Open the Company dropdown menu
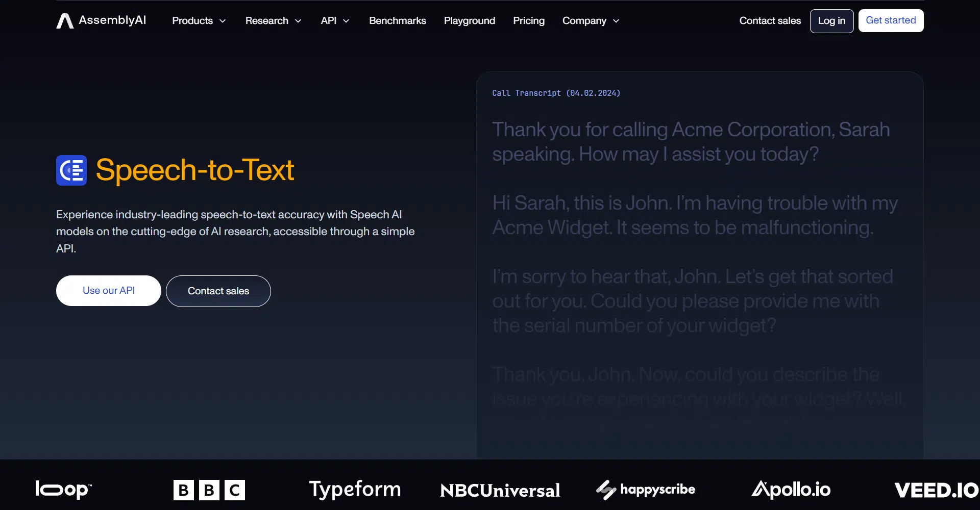The height and width of the screenshot is (510, 980). pos(591,21)
